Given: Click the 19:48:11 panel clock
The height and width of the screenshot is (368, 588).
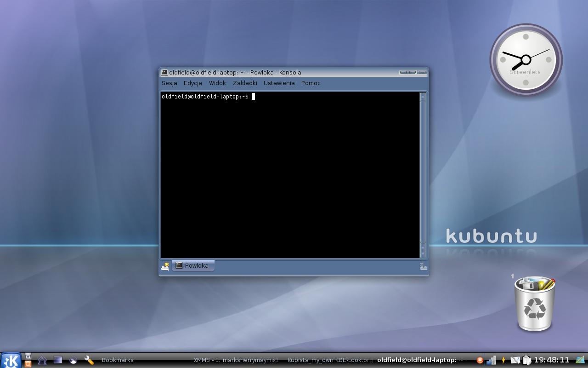Looking at the screenshot, I should tap(552, 360).
